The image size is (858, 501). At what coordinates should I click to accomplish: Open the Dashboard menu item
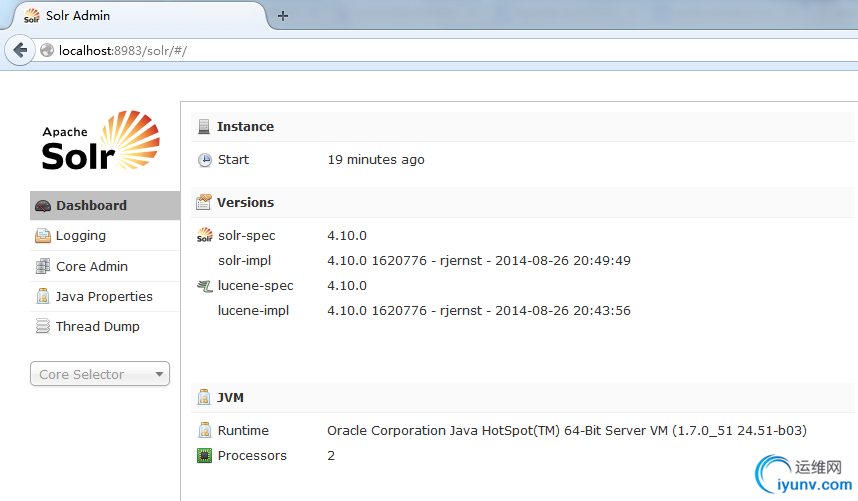pyautogui.click(x=105, y=206)
